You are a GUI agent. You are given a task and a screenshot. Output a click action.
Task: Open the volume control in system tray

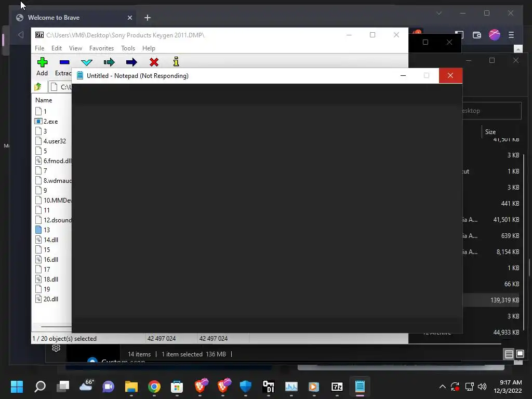pyautogui.click(x=482, y=387)
